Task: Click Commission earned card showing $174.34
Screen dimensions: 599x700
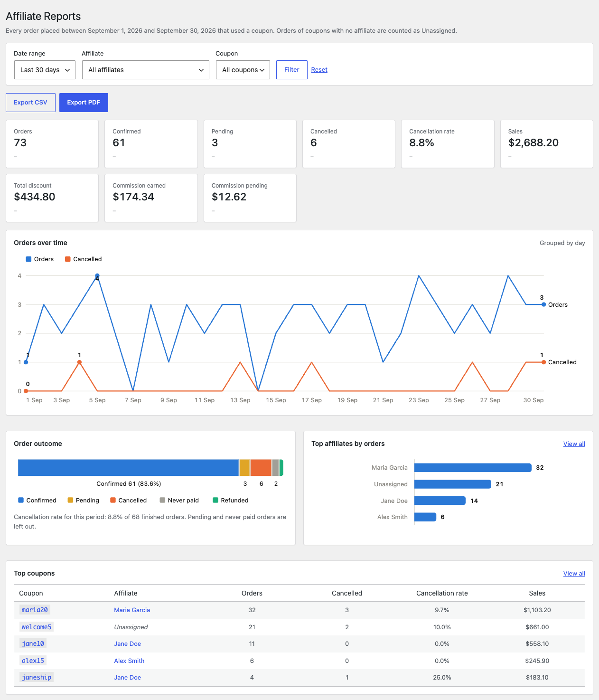Action: [151, 198]
